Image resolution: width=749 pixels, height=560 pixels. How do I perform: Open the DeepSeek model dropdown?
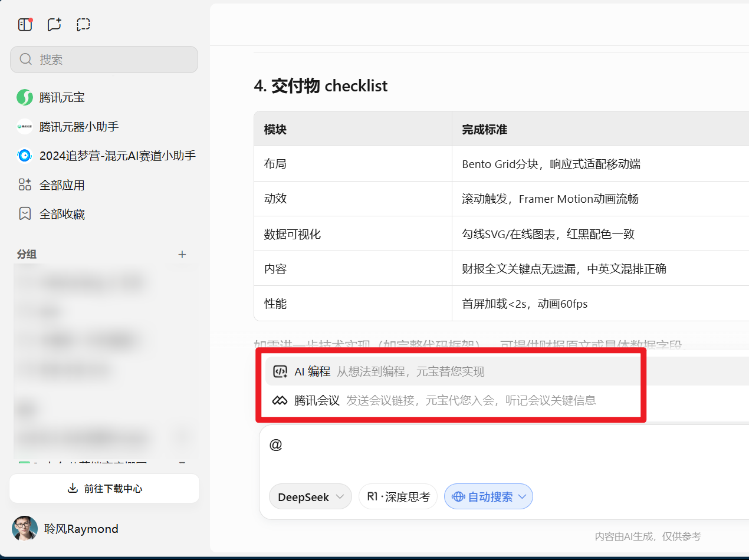(310, 497)
